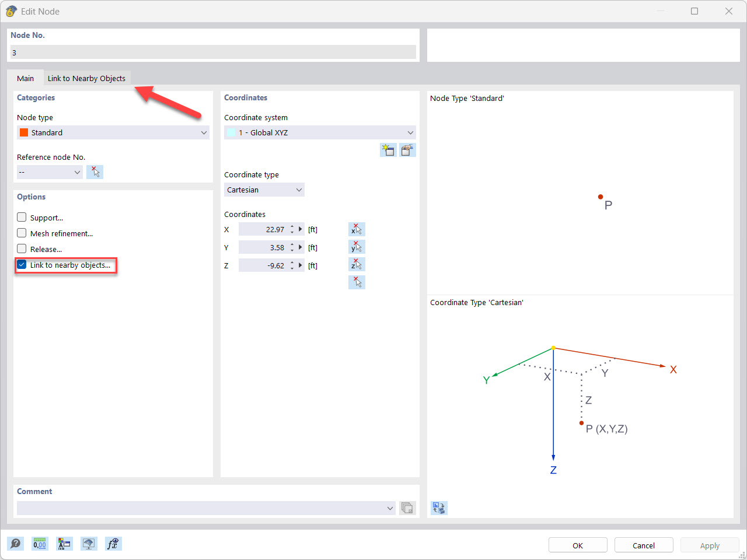Screen dimensions: 747x560
Task: Click the axes orientation icon in preview panel
Action: pos(438,508)
